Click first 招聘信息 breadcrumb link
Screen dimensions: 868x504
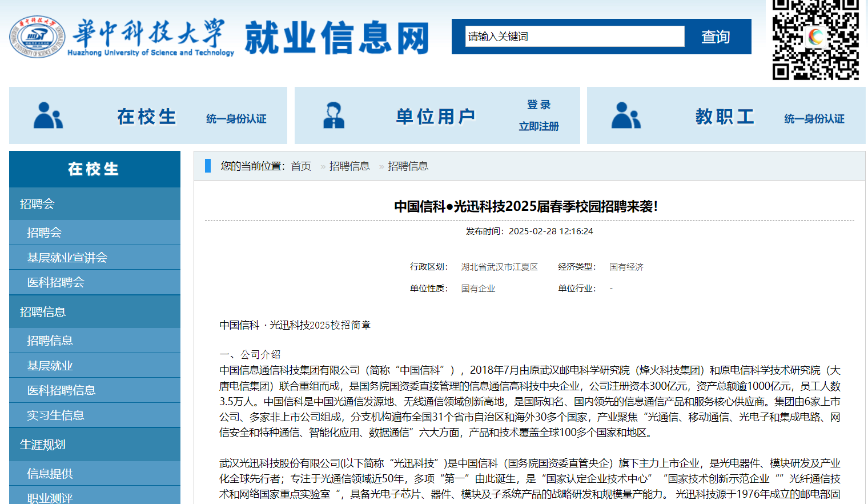coord(349,166)
